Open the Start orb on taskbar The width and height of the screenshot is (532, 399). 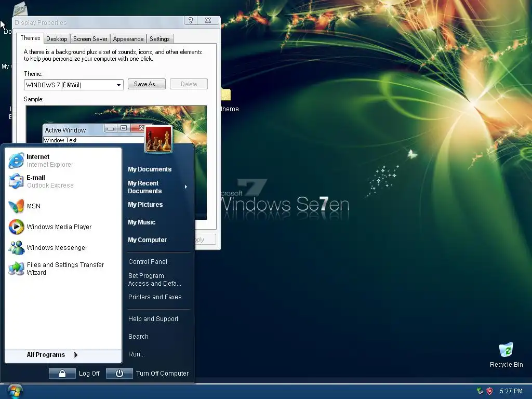[x=14, y=392]
